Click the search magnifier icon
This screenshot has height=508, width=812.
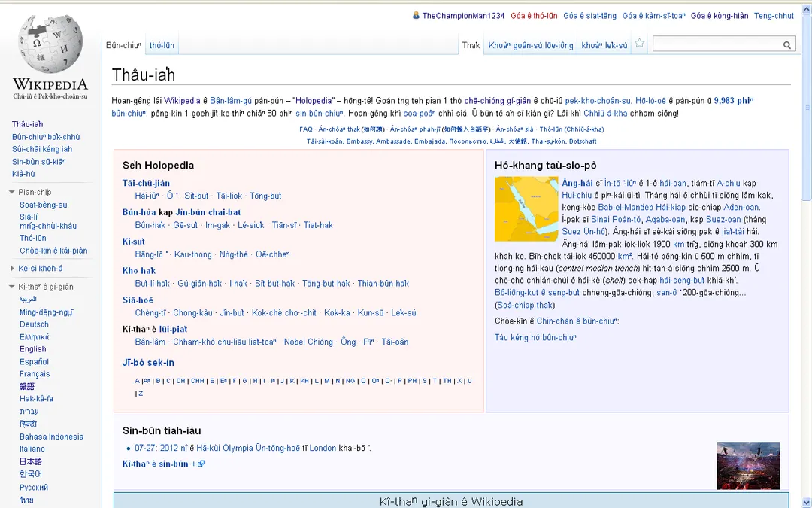click(x=786, y=45)
